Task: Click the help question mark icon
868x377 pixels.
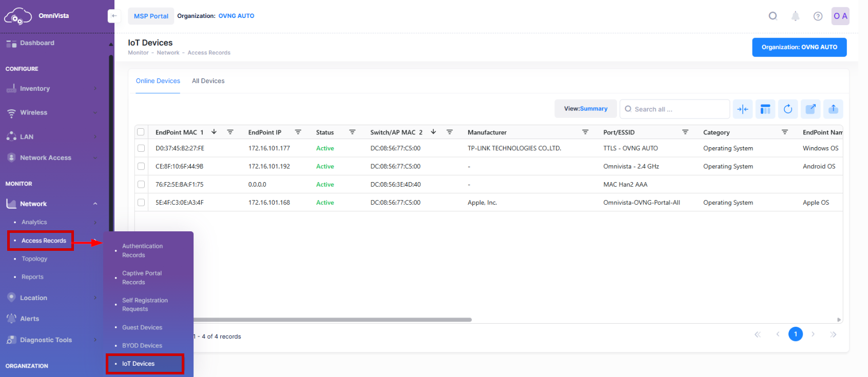Action: tap(818, 16)
